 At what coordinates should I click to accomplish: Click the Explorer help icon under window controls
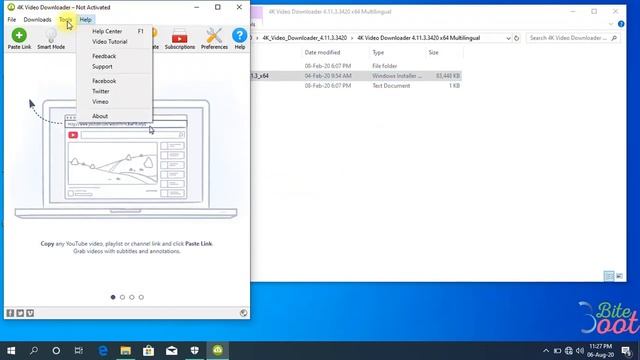(x=621, y=24)
